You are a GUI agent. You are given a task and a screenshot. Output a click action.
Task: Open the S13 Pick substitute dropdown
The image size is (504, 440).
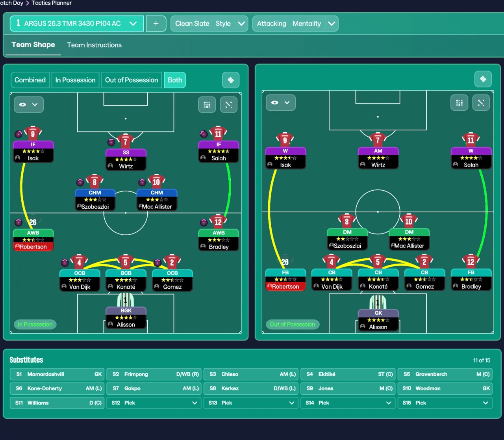pos(251,403)
